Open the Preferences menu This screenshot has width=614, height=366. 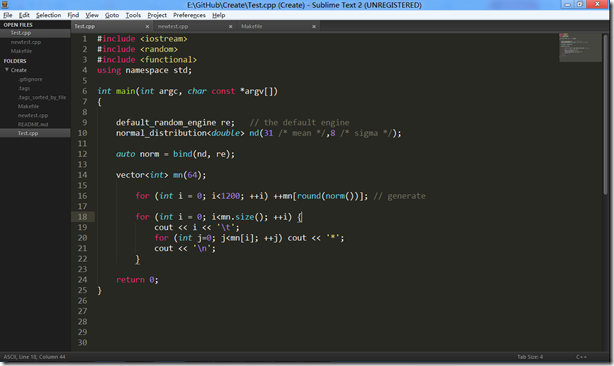click(x=190, y=15)
